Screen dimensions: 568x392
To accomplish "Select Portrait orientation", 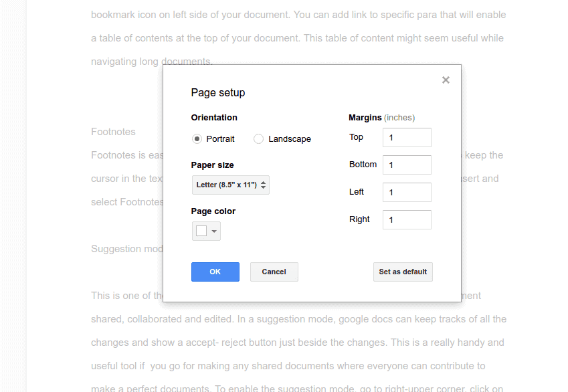I will (x=197, y=139).
